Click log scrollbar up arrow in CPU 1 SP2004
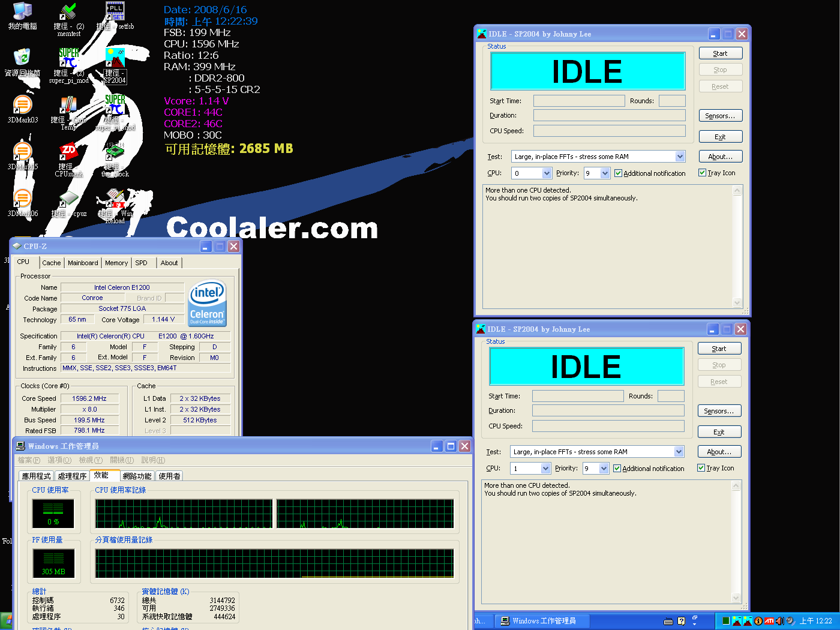Viewport: 840px width, 630px height. (x=736, y=485)
